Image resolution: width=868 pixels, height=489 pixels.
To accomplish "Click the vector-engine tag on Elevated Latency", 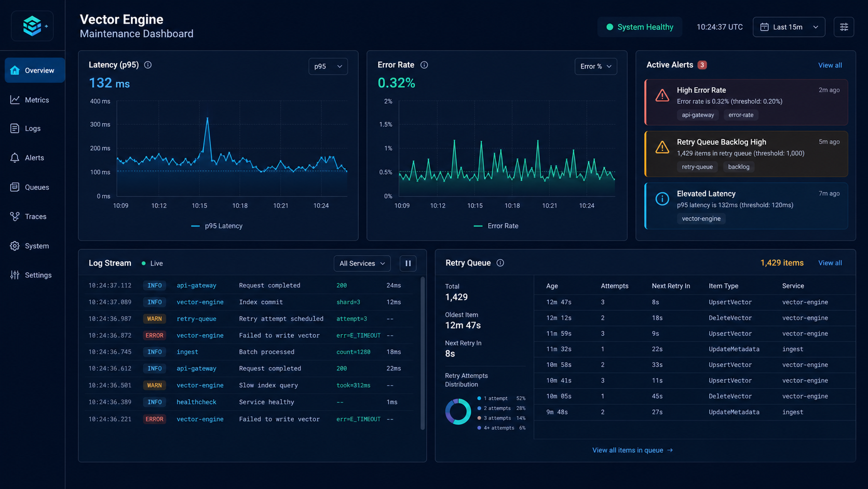I will click(701, 219).
